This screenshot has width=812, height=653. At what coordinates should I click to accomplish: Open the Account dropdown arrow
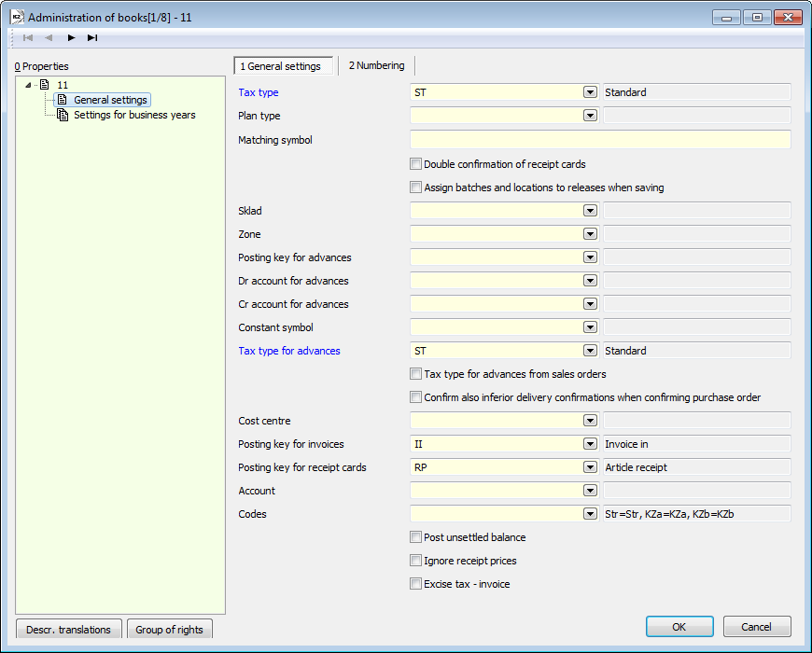(590, 490)
